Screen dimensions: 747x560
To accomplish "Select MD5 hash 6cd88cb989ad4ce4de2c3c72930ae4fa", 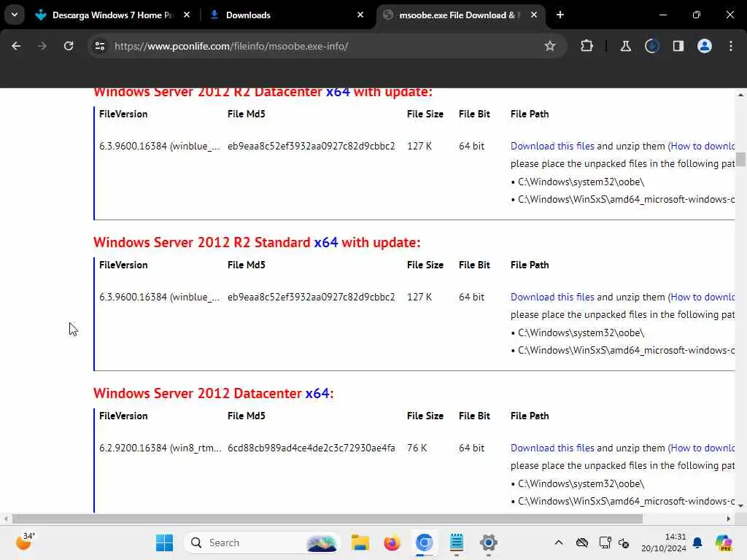I will point(311,448).
